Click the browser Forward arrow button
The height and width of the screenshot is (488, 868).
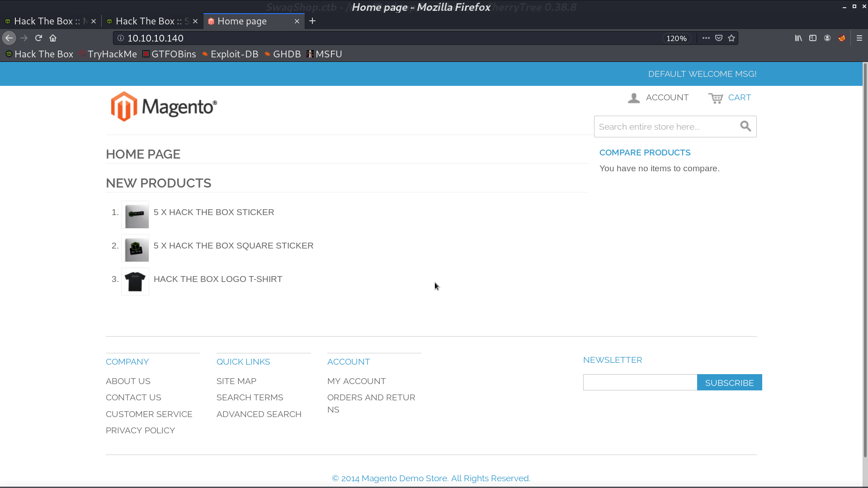[x=24, y=38]
